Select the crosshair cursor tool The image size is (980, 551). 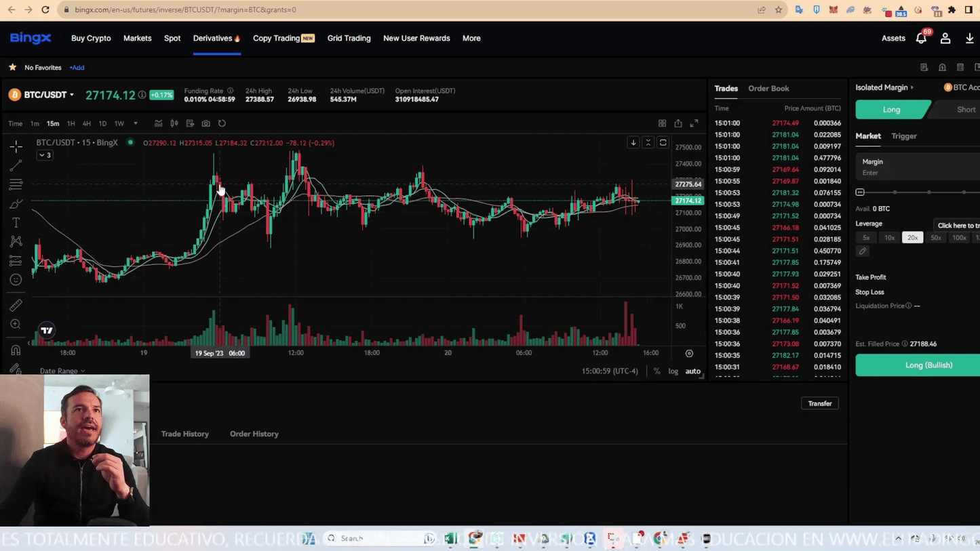[x=16, y=146]
